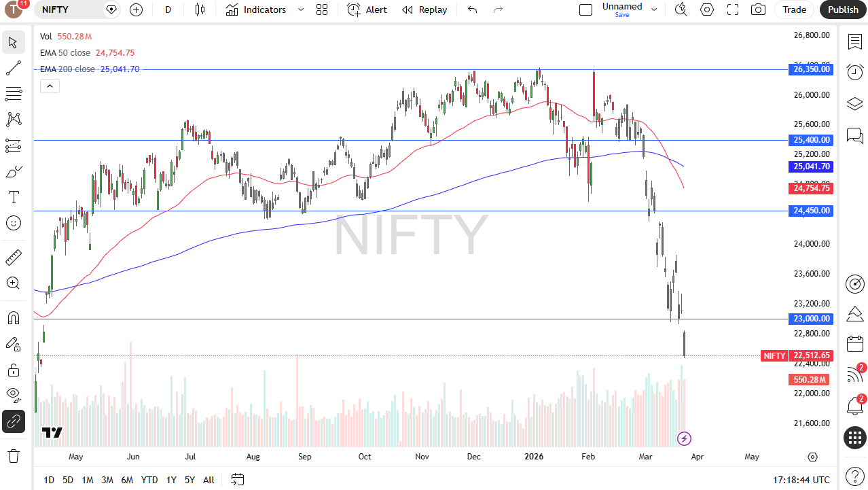Toggle lock all drawing tools
868x490 pixels.
point(14,370)
